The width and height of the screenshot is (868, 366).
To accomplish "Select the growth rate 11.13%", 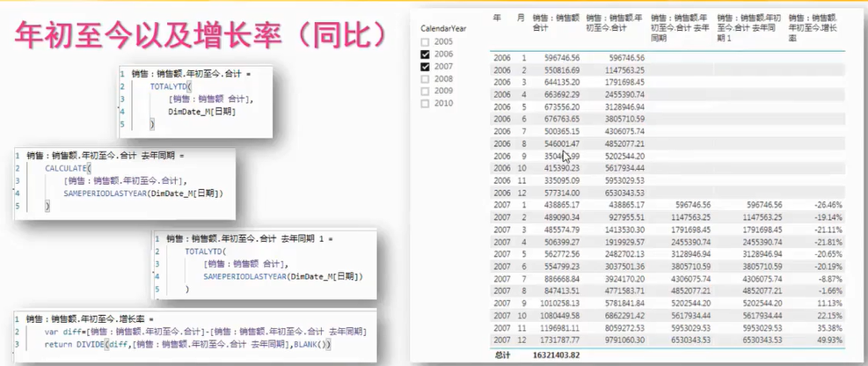I will click(831, 303).
